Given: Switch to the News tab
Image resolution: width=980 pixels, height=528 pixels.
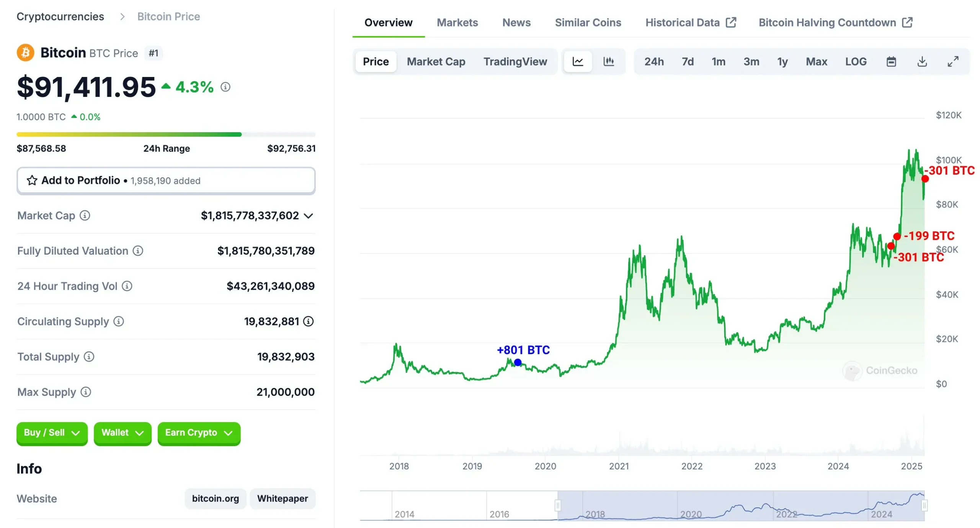Looking at the screenshot, I should [516, 23].
